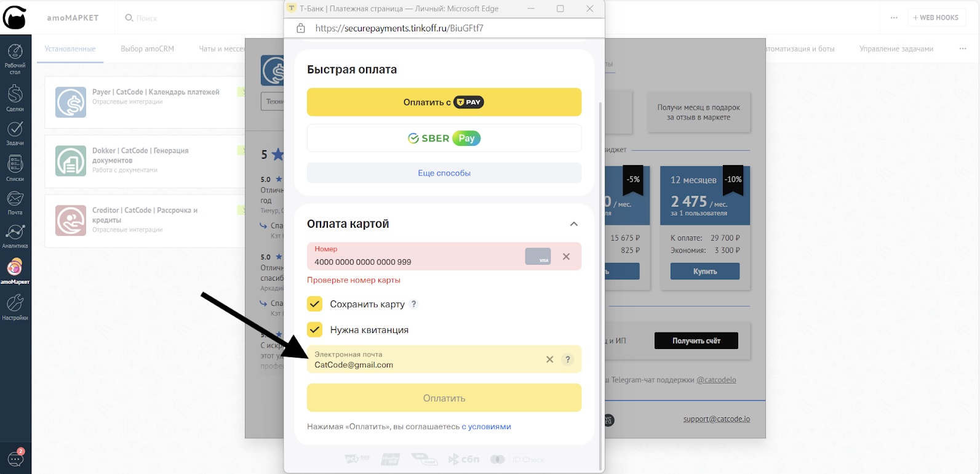
Task: Expand Еще способы payment options
Action: click(444, 173)
